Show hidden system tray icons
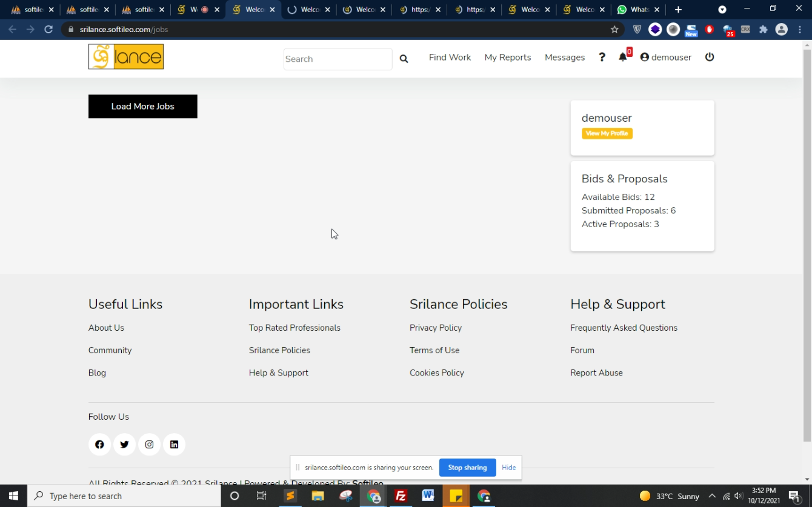Image resolution: width=812 pixels, height=507 pixels. point(712,496)
